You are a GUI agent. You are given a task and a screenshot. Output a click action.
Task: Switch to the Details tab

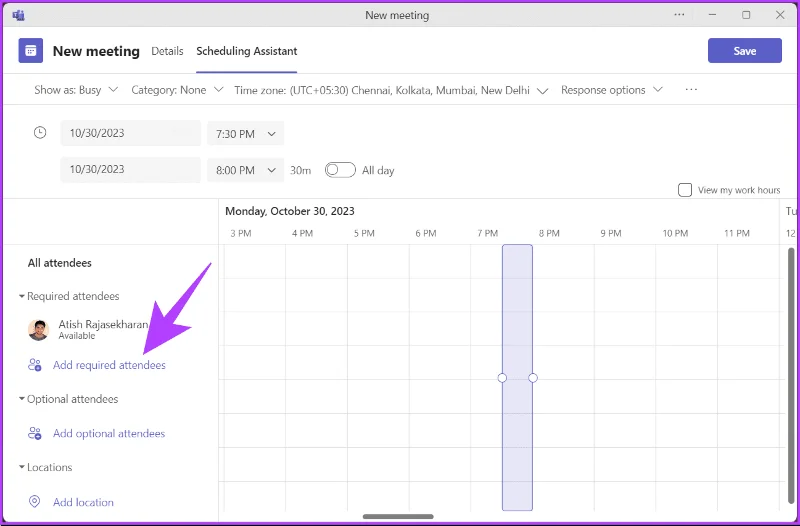coord(167,51)
